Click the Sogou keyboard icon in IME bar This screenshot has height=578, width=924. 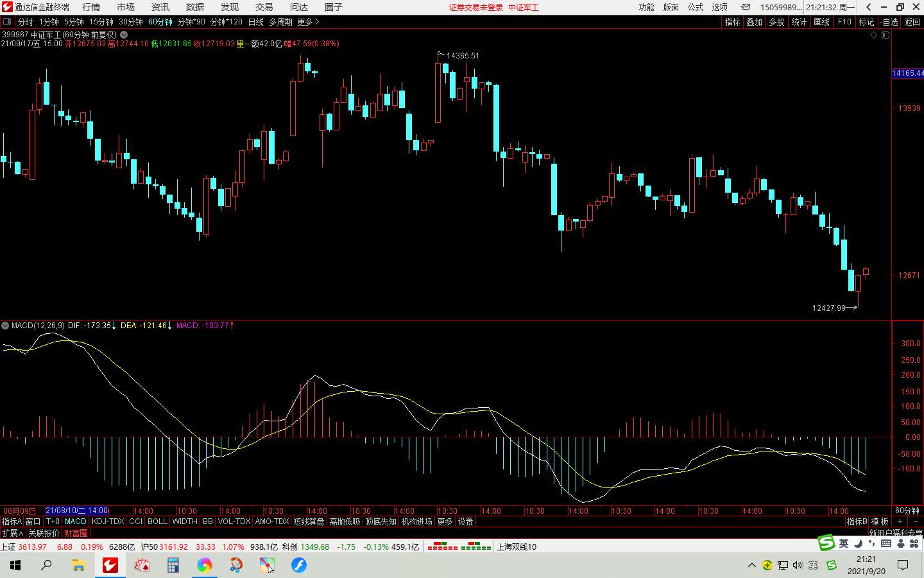(x=886, y=543)
